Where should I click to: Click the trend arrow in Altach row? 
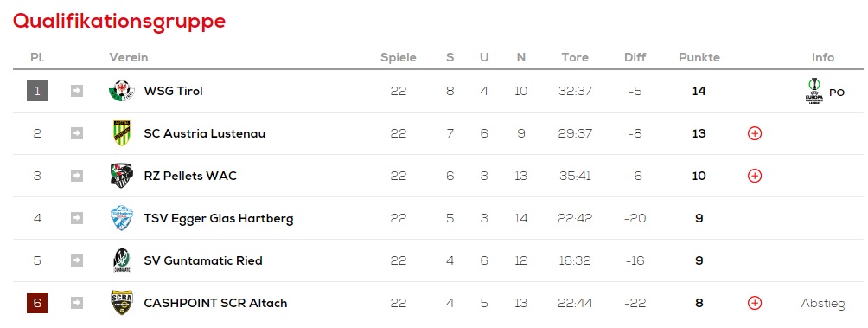tap(77, 303)
